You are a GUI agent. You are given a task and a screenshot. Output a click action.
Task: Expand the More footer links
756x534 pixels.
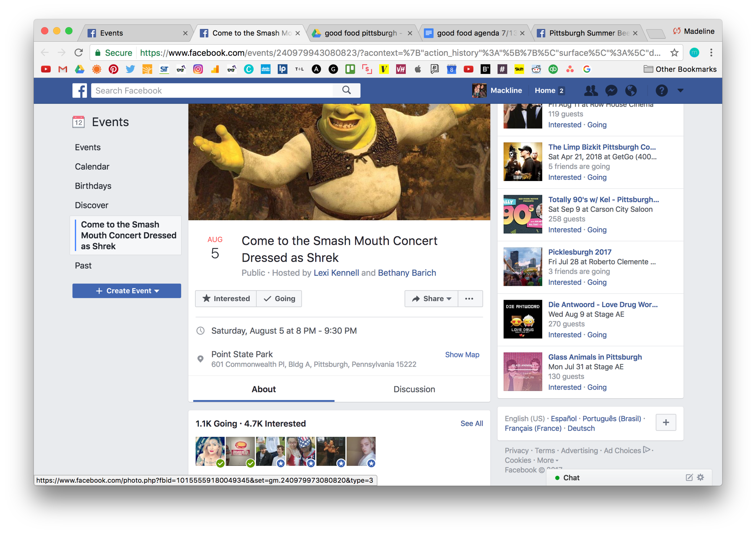tap(548, 461)
